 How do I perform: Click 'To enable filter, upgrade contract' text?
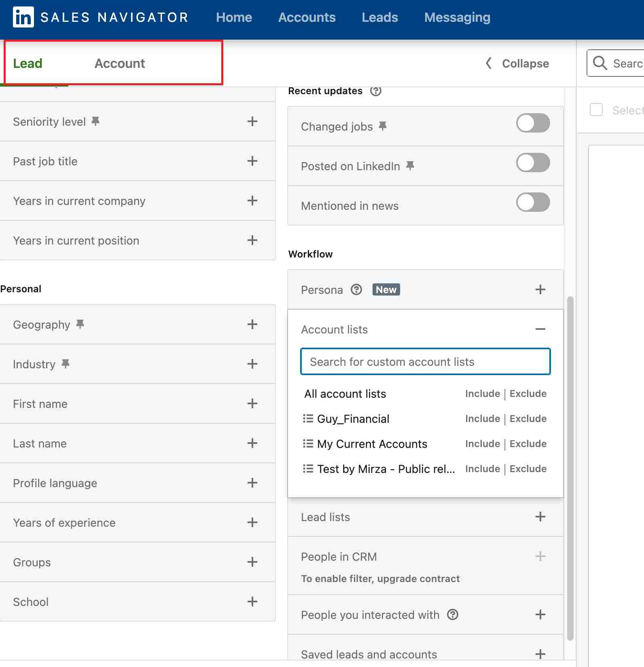point(380,578)
